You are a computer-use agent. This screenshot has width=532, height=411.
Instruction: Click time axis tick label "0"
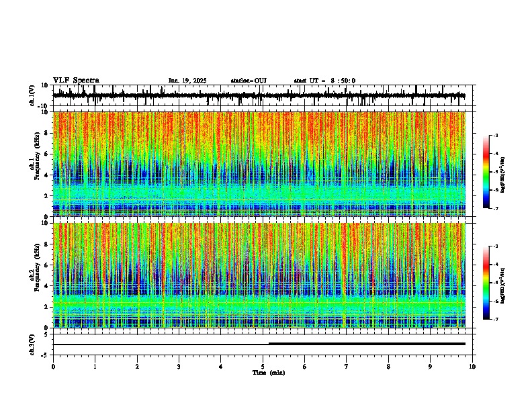(53, 367)
